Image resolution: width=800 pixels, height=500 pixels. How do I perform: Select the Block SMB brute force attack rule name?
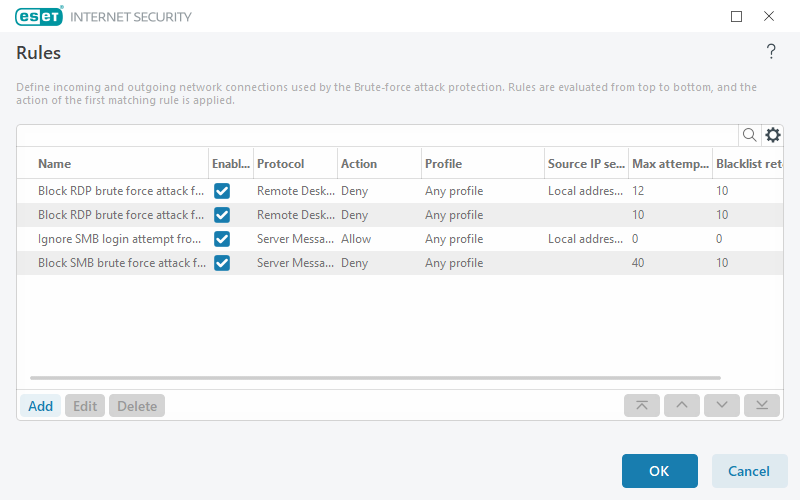tap(122, 263)
